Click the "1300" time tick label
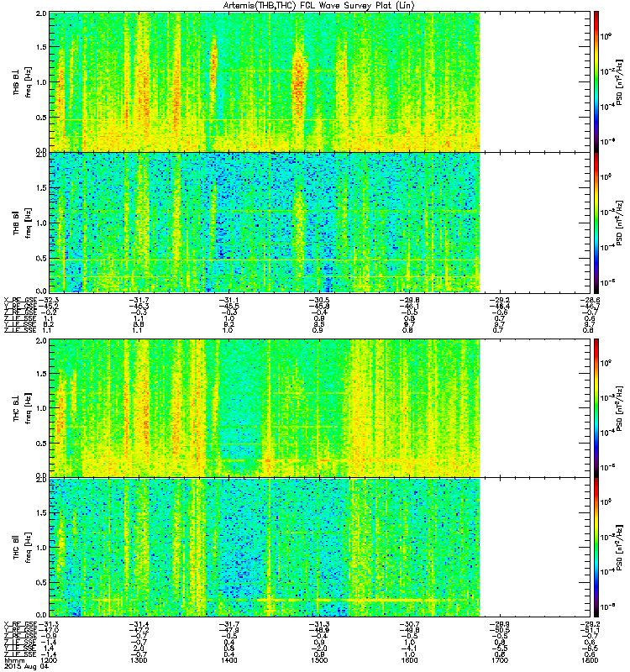 (x=139, y=660)
